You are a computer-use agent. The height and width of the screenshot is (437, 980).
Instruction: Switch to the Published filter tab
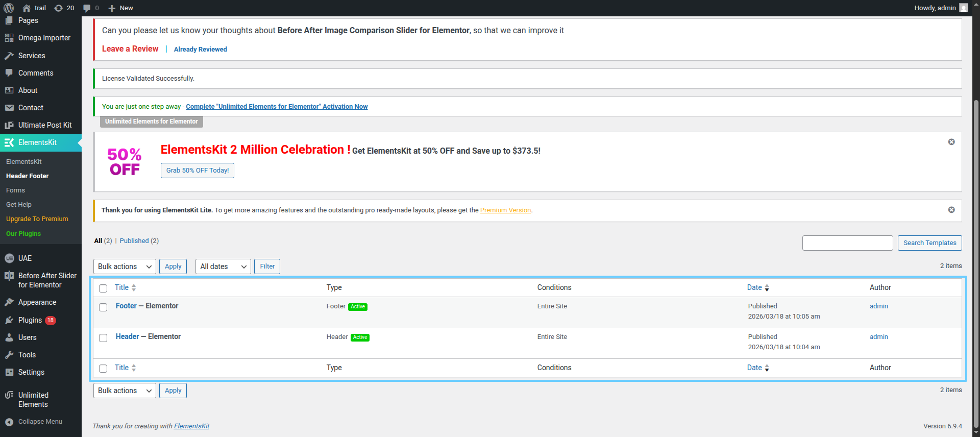134,241
